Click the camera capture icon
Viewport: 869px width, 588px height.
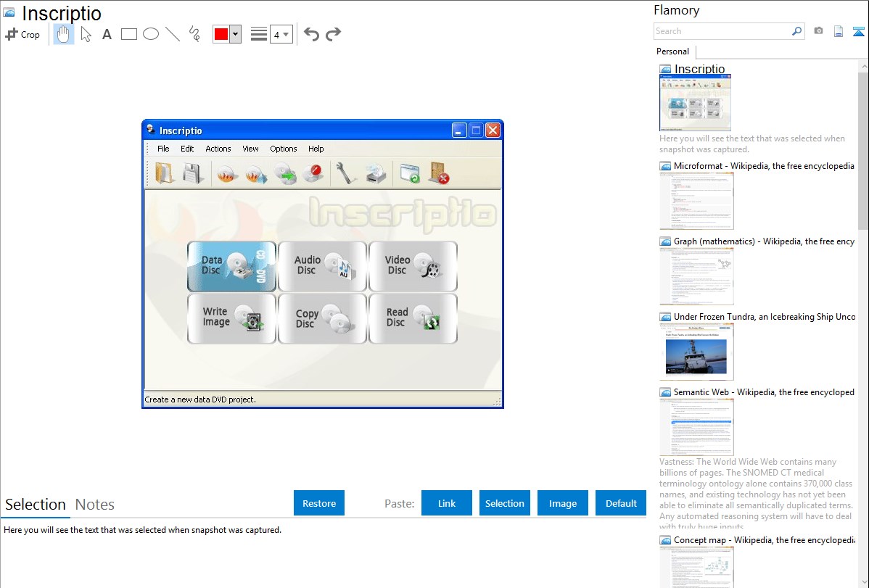[x=818, y=31]
